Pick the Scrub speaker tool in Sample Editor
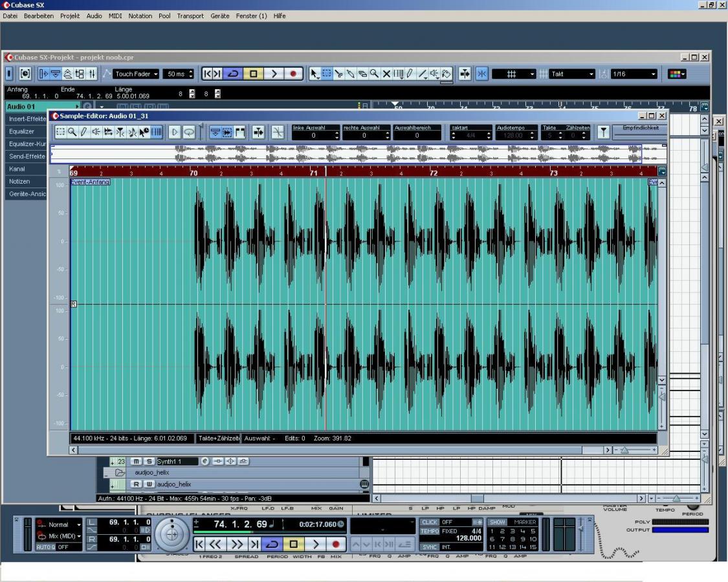The width and height of the screenshot is (728, 582). point(96,133)
